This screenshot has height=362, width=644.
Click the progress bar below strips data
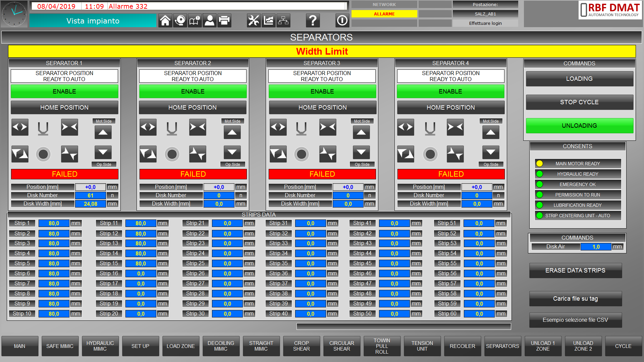click(x=404, y=326)
